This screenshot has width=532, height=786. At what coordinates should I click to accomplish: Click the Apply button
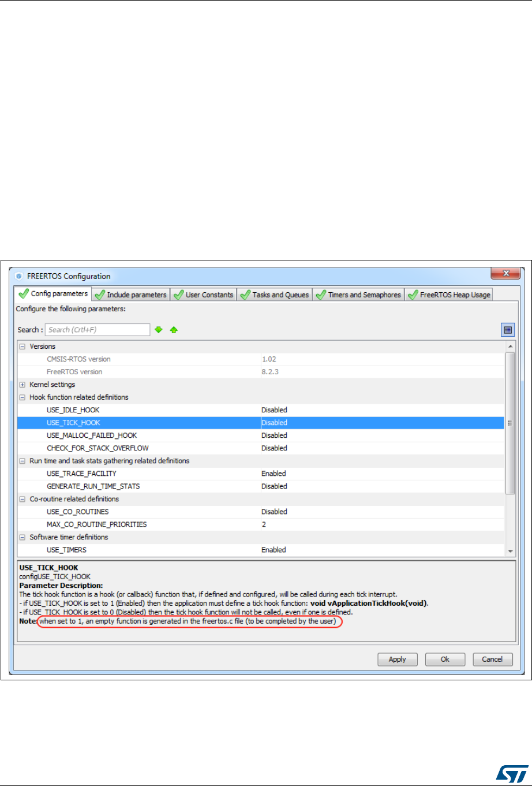(398, 659)
